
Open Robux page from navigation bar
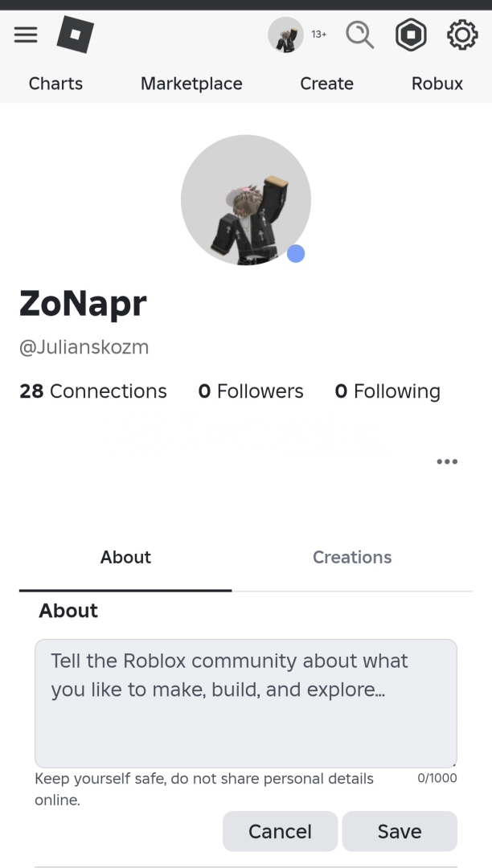point(437,84)
